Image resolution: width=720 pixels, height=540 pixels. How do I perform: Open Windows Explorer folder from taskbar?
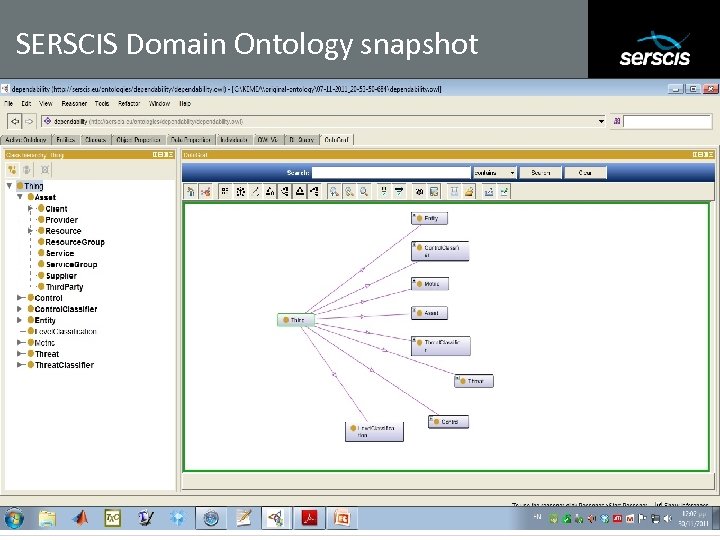pos(47,518)
